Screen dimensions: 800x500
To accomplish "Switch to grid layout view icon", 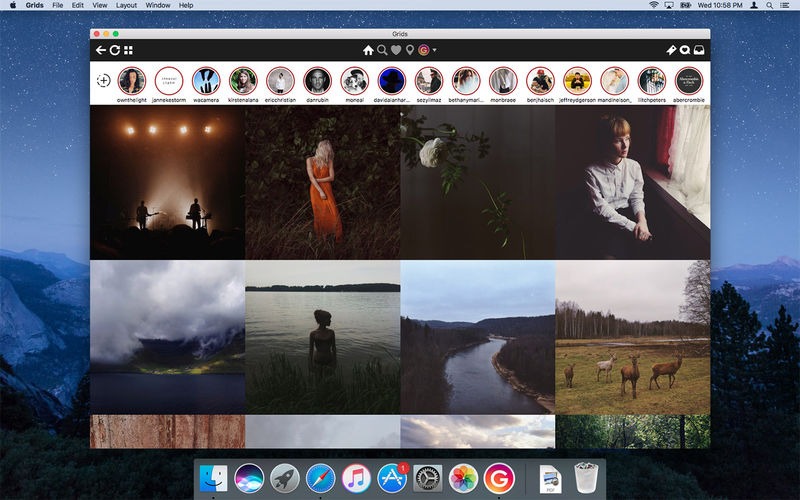I will (x=128, y=50).
